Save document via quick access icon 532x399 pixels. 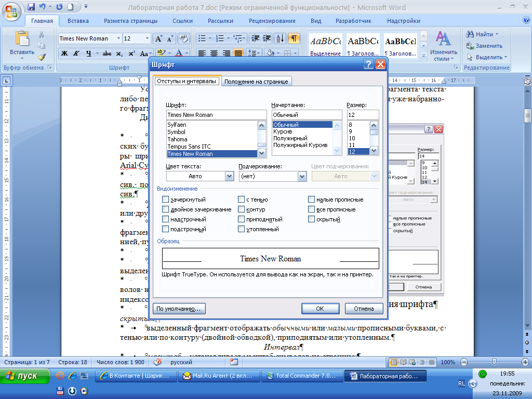pos(31,7)
